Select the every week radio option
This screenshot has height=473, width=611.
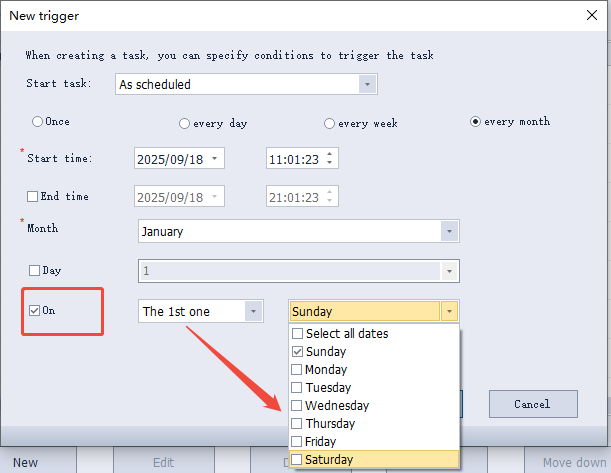[x=329, y=123]
